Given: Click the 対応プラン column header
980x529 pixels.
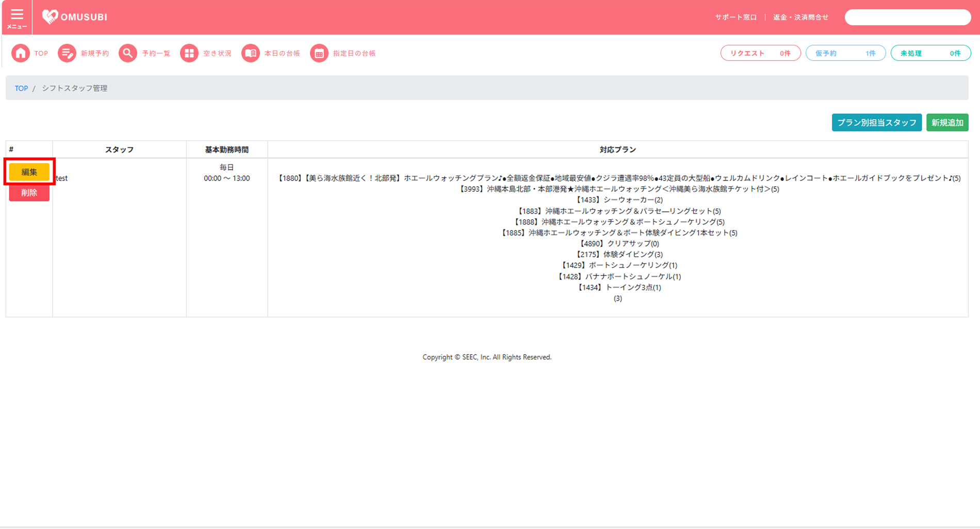Looking at the screenshot, I should [x=618, y=150].
